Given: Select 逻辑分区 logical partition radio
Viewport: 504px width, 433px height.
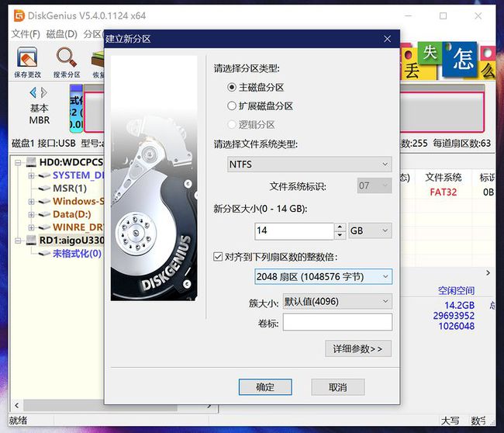Looking at the screenshot, I should click(231, 124).
